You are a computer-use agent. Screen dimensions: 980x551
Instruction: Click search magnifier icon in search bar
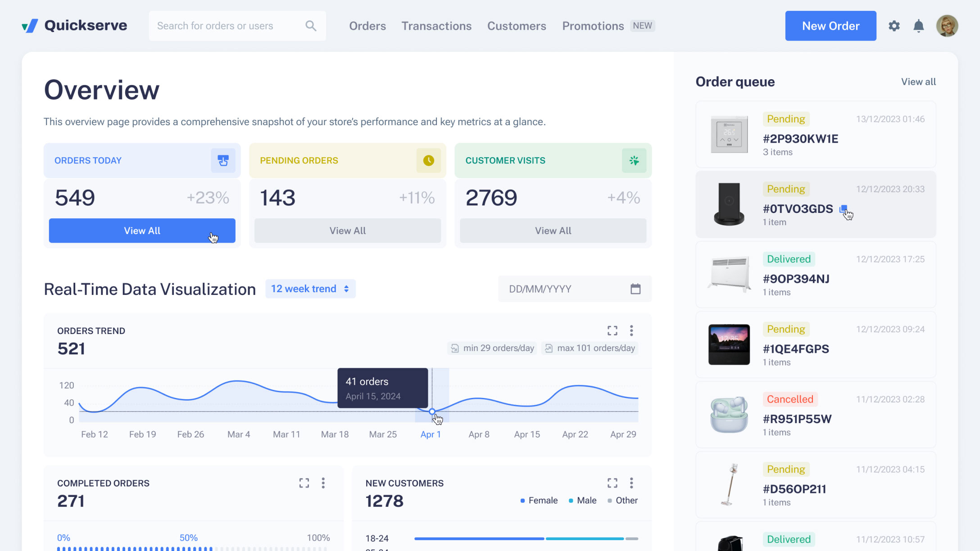pos(311,26)
